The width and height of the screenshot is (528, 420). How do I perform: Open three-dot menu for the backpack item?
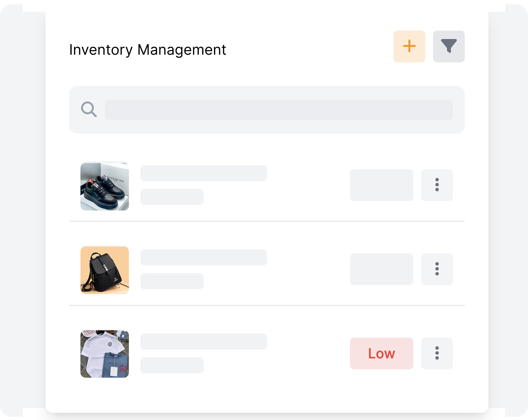[x=437, y=269]
